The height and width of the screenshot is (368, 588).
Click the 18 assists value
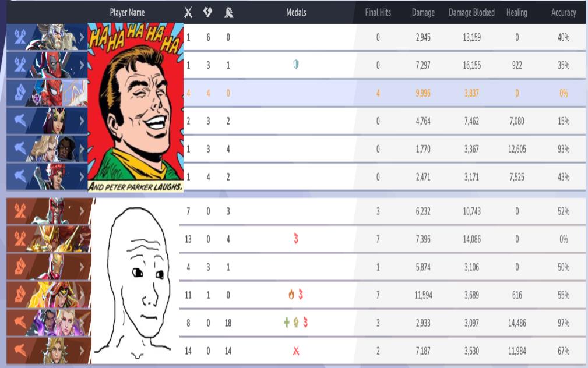(x=228, y=323)
